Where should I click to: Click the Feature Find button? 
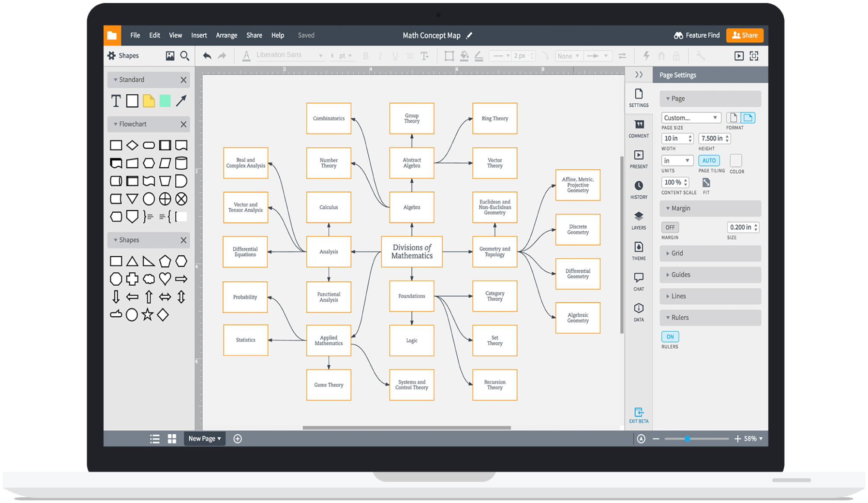697,35
